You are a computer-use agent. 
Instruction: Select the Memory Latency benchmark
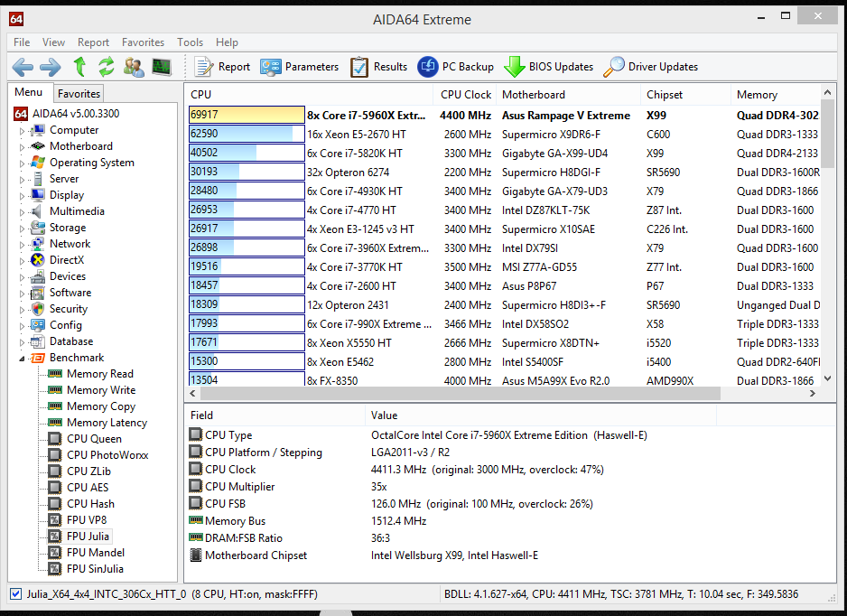coord(107,422)
